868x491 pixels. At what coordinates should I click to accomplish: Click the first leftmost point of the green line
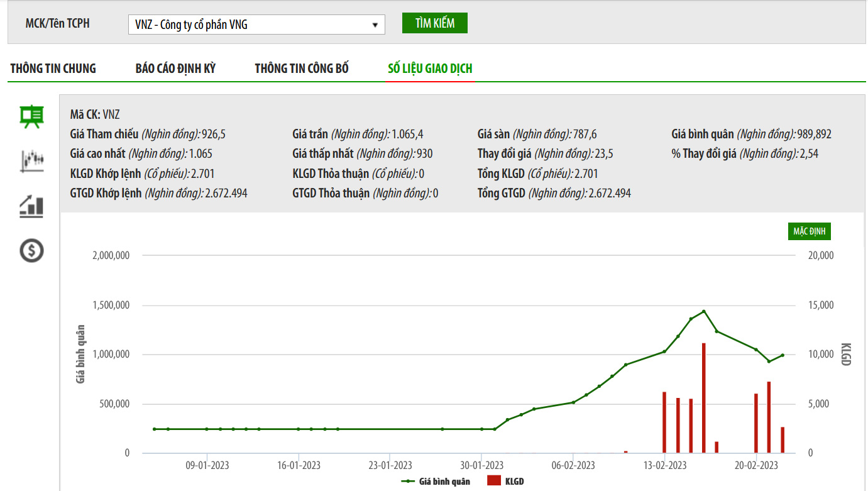pos(155,429)
